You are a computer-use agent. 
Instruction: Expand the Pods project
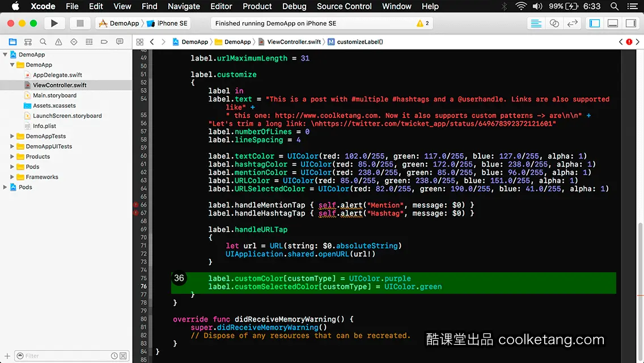5,187
